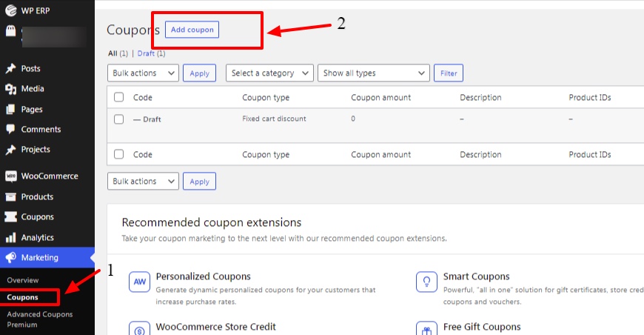Click the Pages icon in sidebar

(10, 109)
